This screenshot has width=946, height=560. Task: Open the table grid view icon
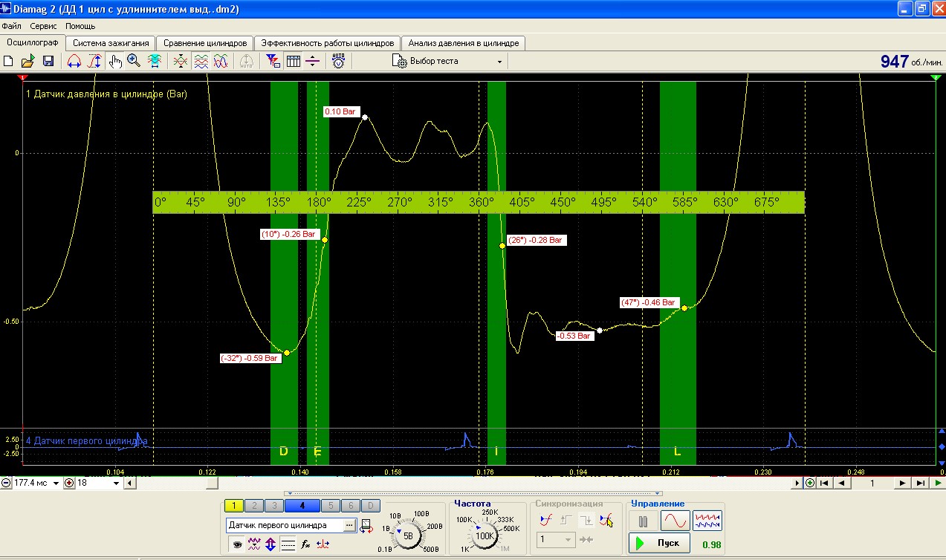pyautogui.click(x=294, y=62)
